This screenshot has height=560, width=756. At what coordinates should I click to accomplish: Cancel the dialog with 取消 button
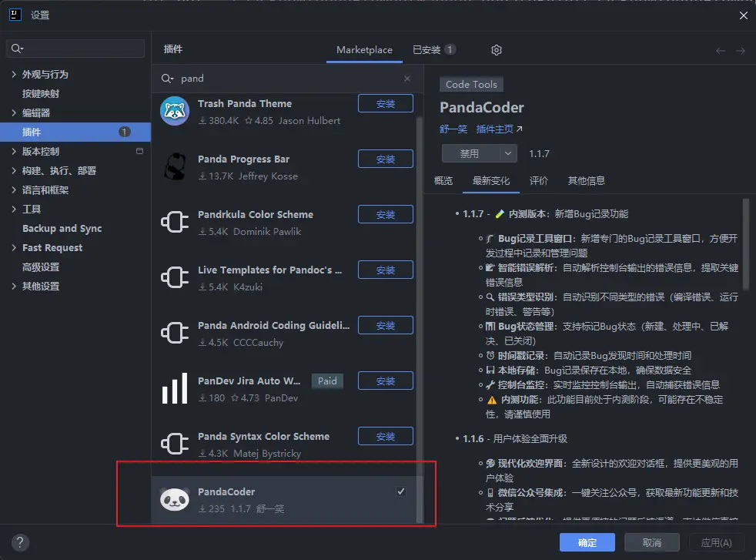click(652, 542)
